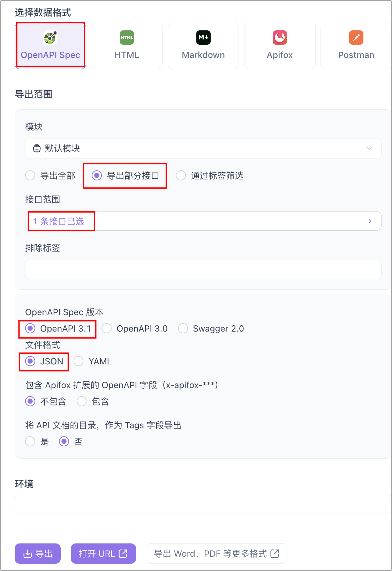Open the 环境 environment selector
Image resolution: width=392 pixels, height=571 pixels.
pyautogui.click(x=202, y=504)
